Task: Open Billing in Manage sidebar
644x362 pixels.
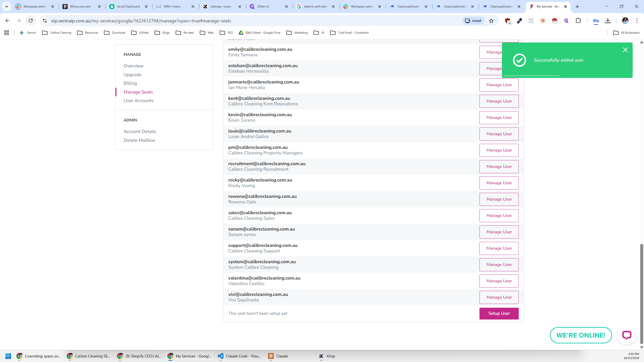Action: coord(130,83)
